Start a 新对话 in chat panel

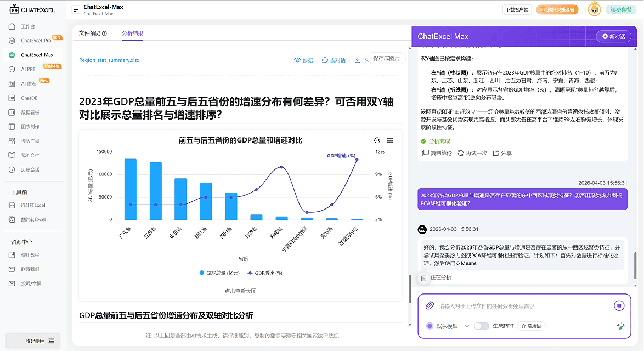[614, 37]
